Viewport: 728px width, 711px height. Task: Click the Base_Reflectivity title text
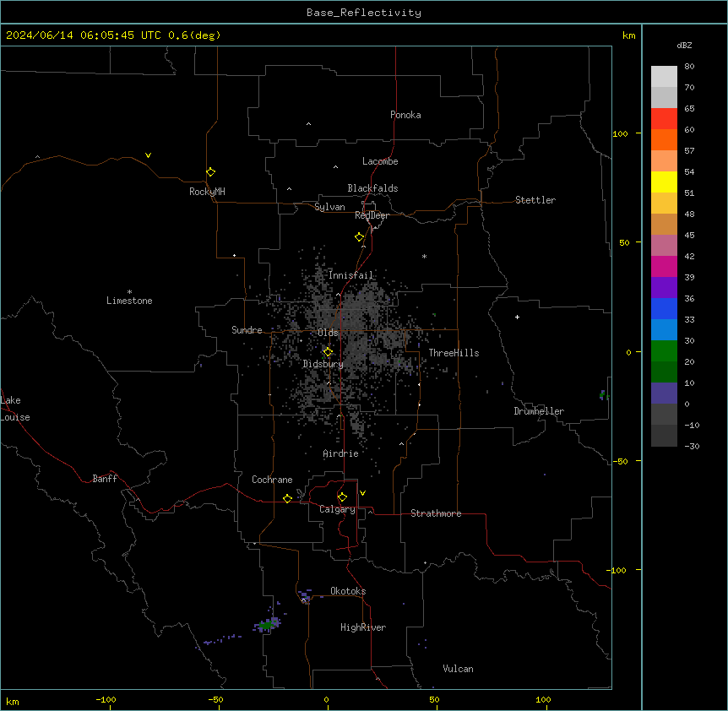point(364,13)
